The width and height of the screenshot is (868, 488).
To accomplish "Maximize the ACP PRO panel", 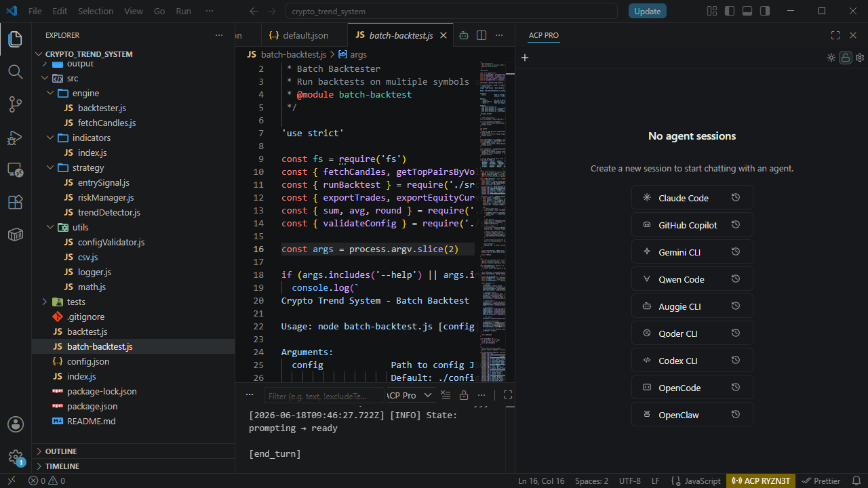I will pyautogui.click(x=835, y=35).
